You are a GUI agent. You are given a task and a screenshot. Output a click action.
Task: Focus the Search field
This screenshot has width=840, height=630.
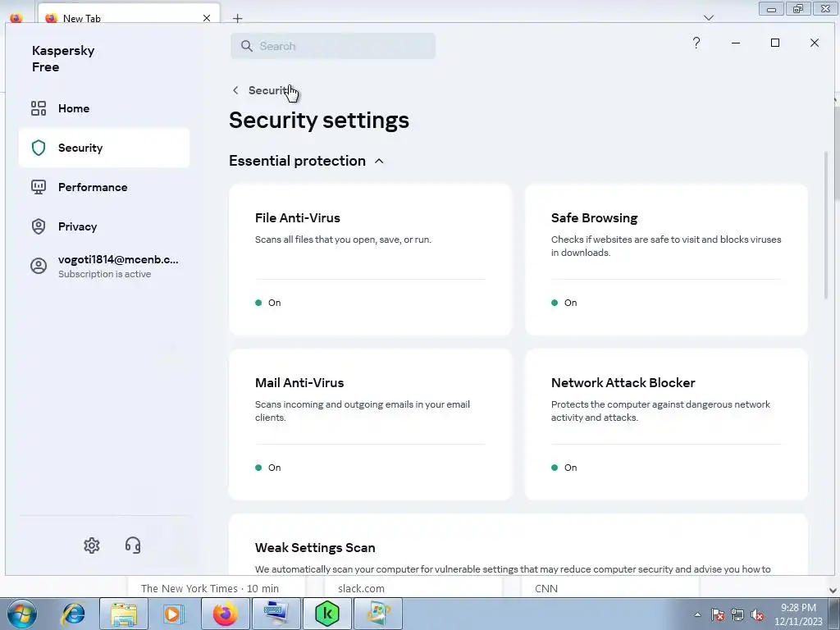[333, 46]
